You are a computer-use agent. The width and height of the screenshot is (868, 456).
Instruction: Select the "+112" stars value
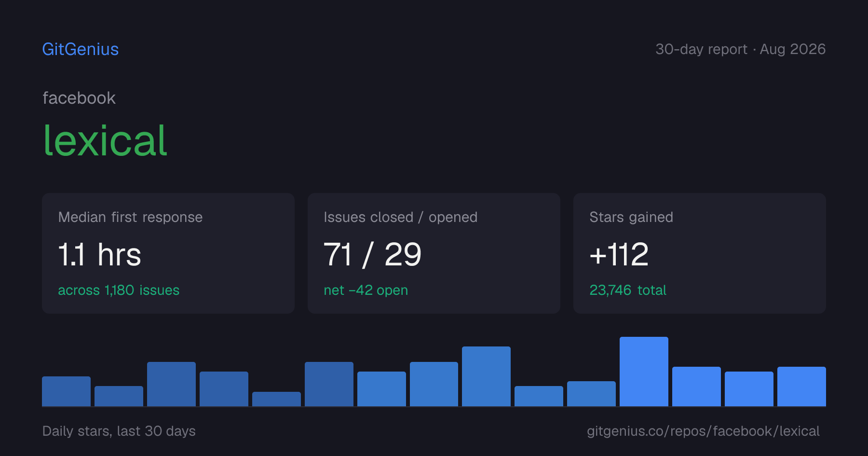619,254
